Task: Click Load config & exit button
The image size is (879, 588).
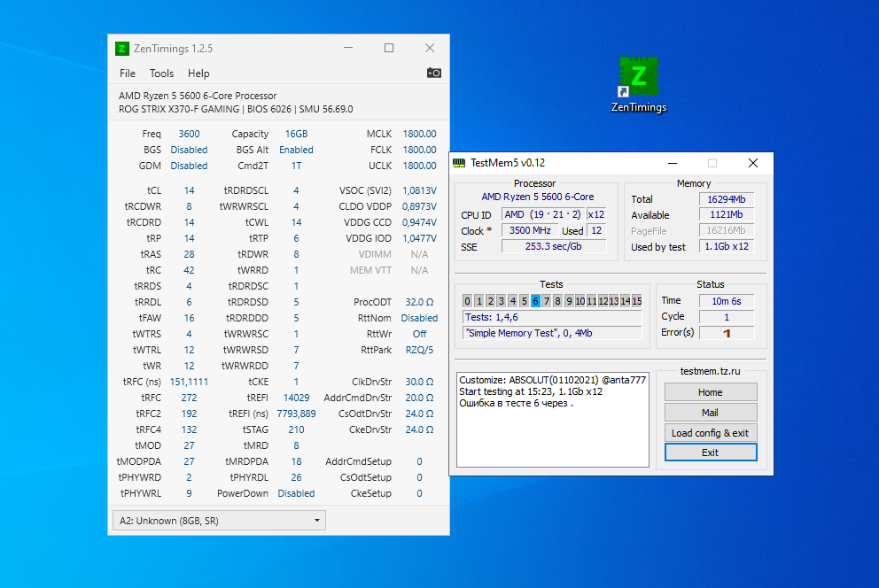Action: (x=710, y=432)
